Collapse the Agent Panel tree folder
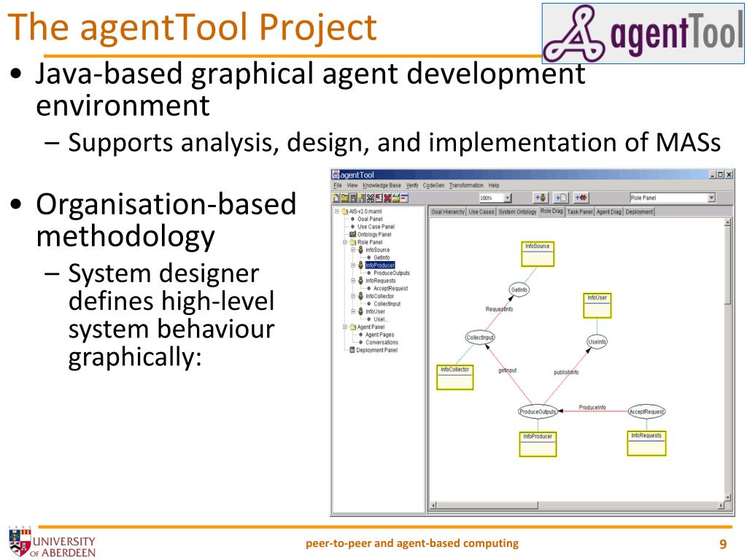 (x=345, y=327)
